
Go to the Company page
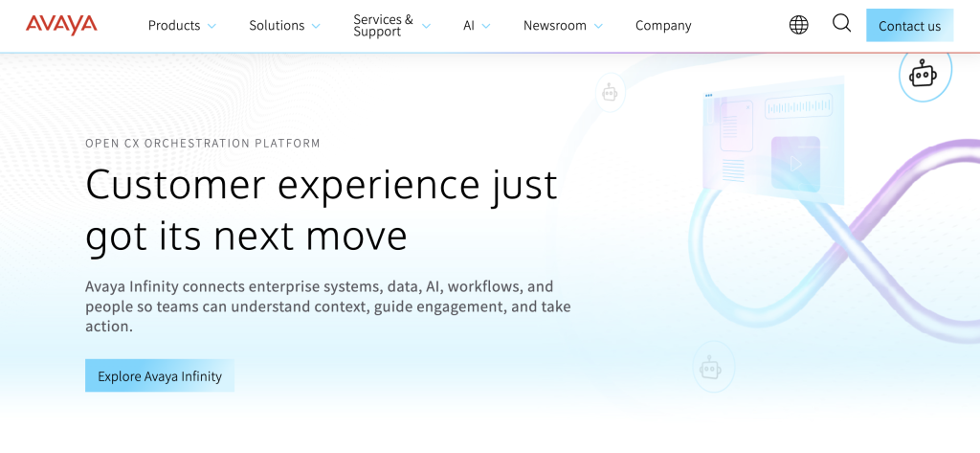pos(663,26)
